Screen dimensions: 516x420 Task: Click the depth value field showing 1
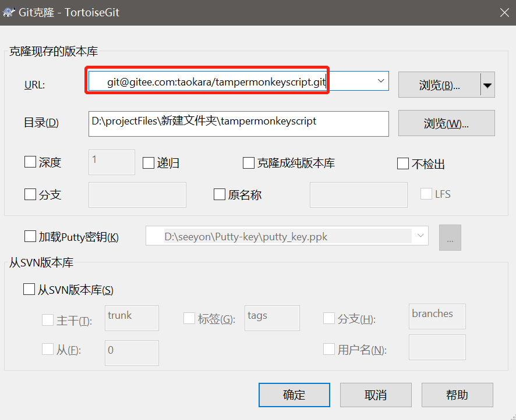112,162
